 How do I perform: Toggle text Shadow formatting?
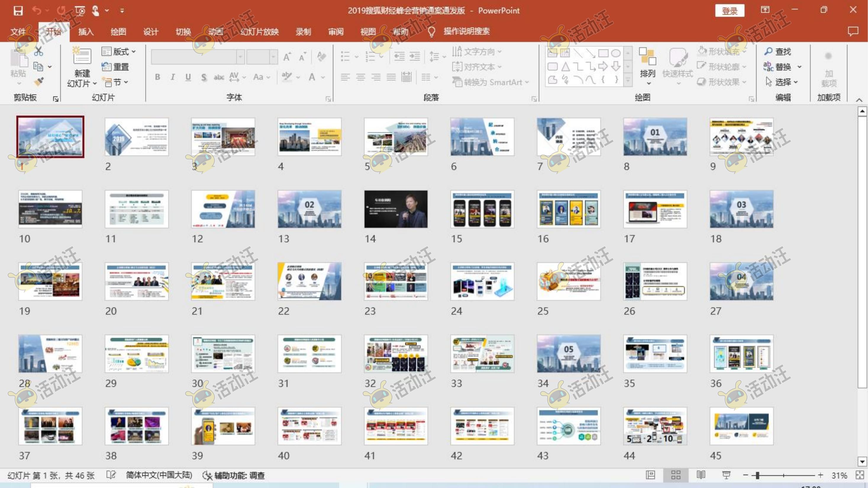204,77
